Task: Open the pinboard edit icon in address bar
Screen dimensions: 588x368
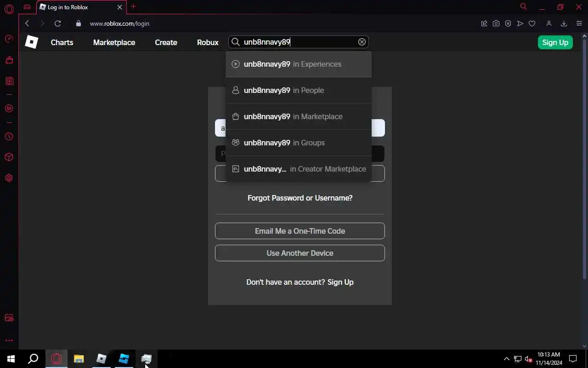Action: pos(484,23)
